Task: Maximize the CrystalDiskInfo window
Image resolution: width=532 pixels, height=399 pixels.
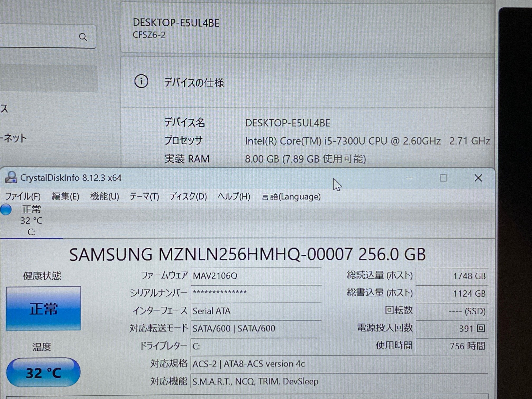Action: 443,178
